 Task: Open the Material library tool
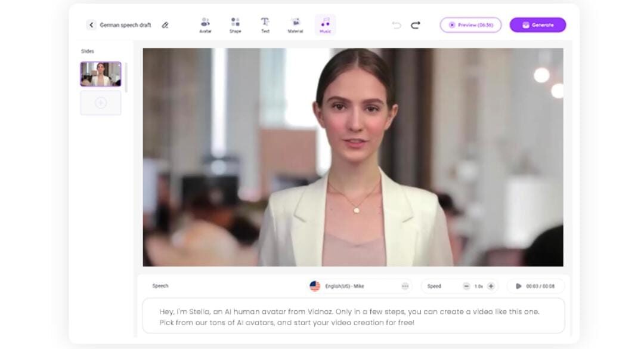click(295, 25)
